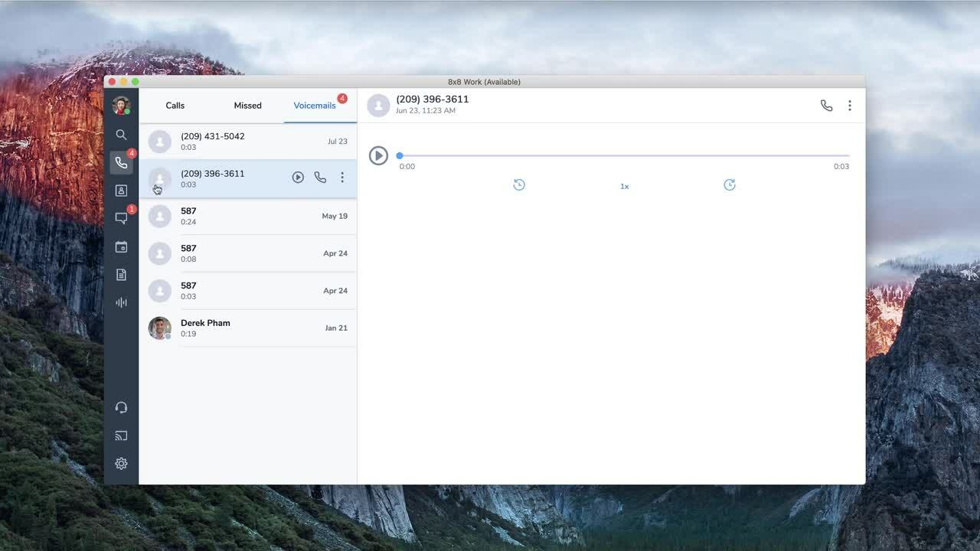Open the call recordings waveform icon
The width and height of the screenshot is (980, 551).
click(x=121, y=302)
